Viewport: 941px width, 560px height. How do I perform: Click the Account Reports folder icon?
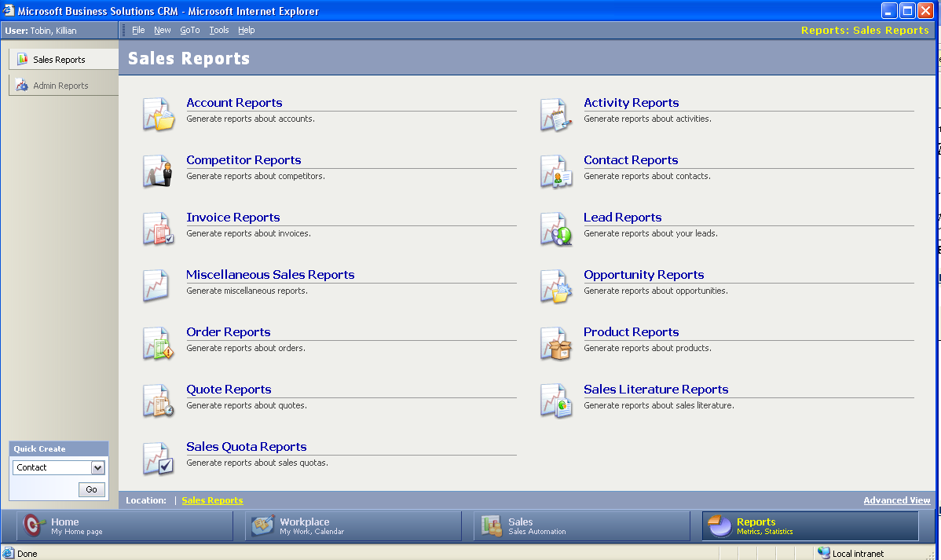[159, 114]
